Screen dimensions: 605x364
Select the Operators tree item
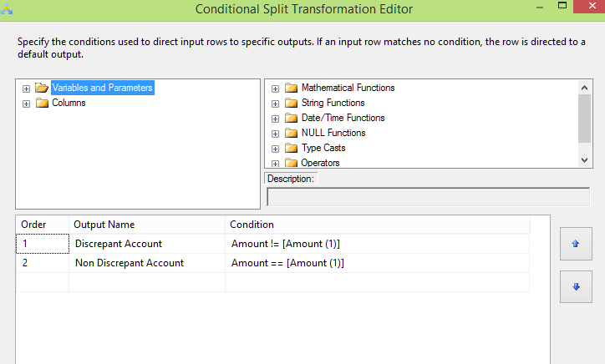320,163
